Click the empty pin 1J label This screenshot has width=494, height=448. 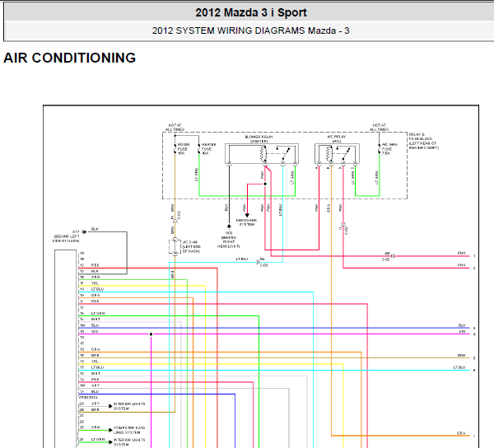(82, 307)
